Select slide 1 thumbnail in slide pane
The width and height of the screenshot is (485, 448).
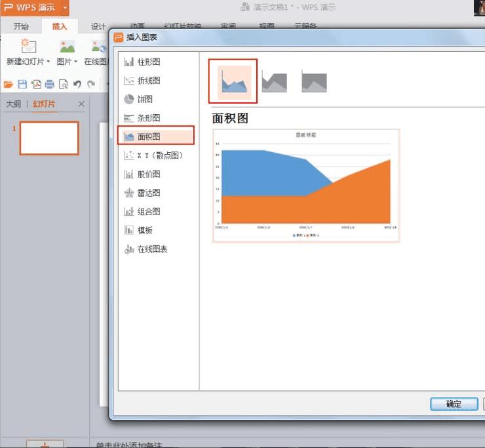(49, 138)
